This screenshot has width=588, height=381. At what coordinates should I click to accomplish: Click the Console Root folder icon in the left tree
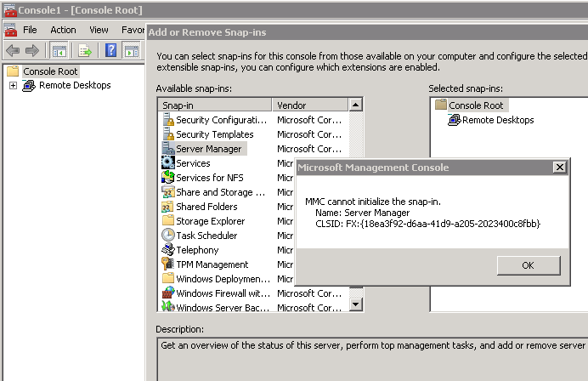pyautogui.click(x=13, y=71)
